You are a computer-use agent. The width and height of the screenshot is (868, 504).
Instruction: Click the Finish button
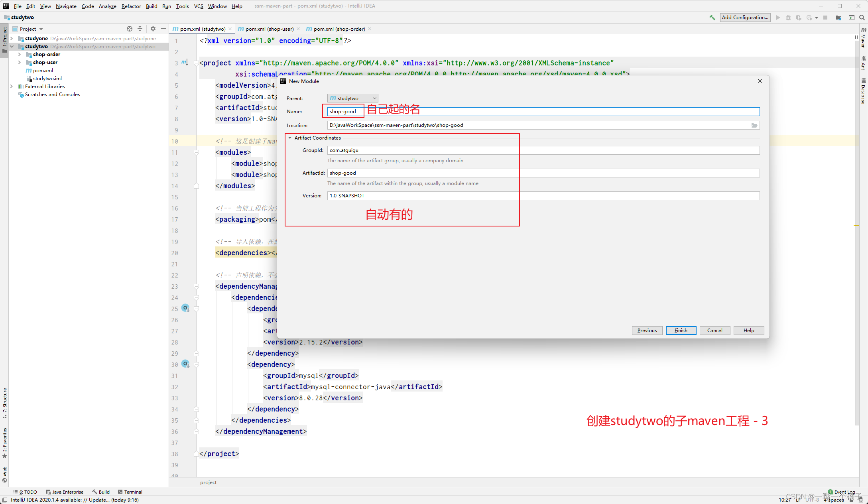click(681, 330)
